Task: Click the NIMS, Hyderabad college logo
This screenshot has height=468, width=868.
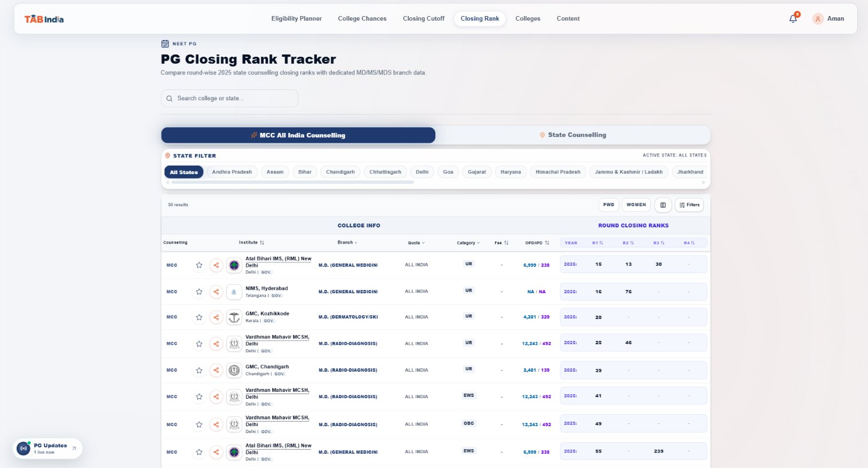Action: click(234, 292)
